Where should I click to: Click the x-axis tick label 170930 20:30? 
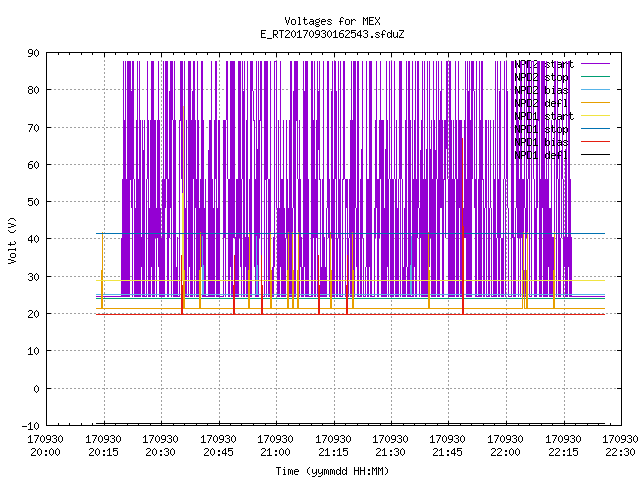tap(160, 446)
